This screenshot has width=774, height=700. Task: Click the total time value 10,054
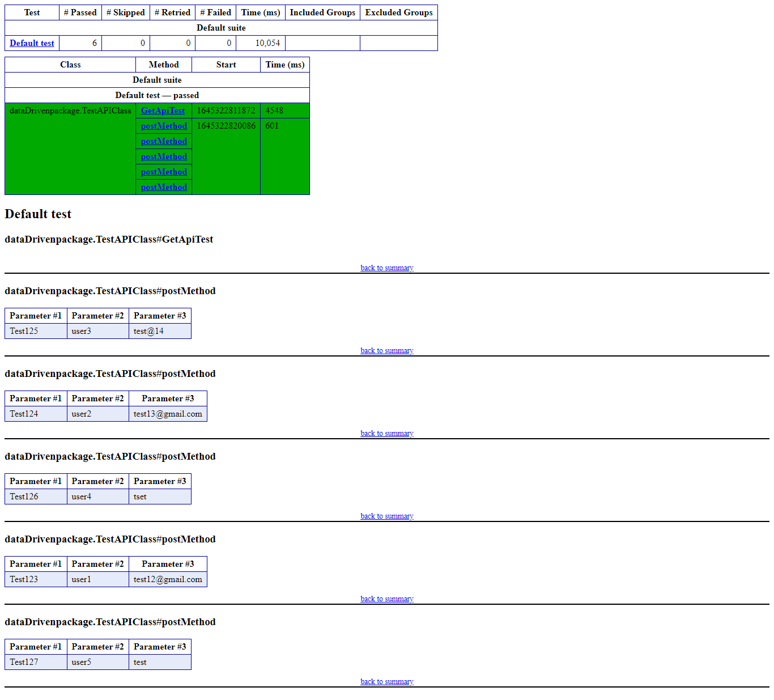[267, 43]
